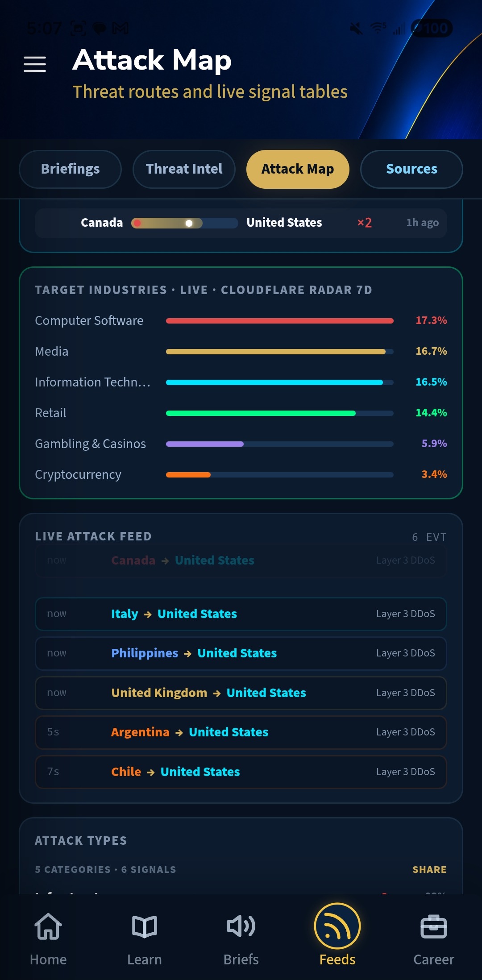
Task: Tap the battery indicator in status bar
Action: click(x=432, y=29)
